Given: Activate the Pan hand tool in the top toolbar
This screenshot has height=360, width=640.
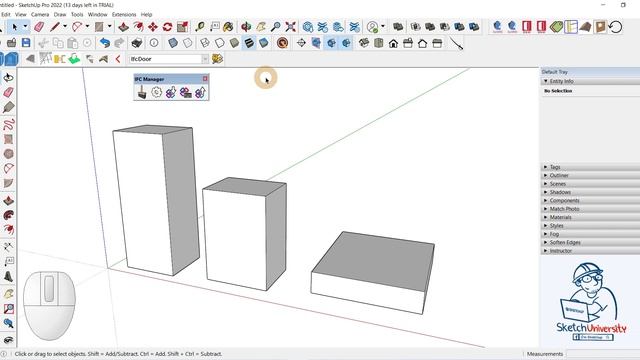Looking at the screenshot, I should click(x=261, y=27).
